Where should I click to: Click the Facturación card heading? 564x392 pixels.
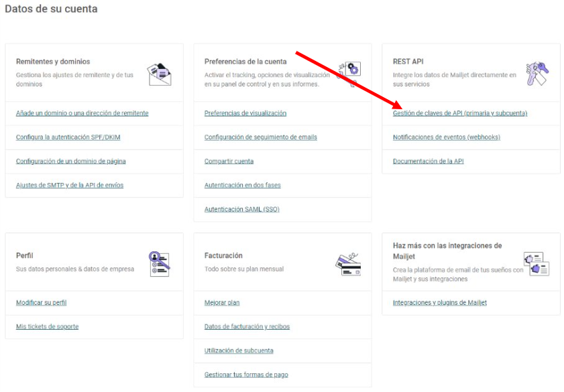click(223, 256)
